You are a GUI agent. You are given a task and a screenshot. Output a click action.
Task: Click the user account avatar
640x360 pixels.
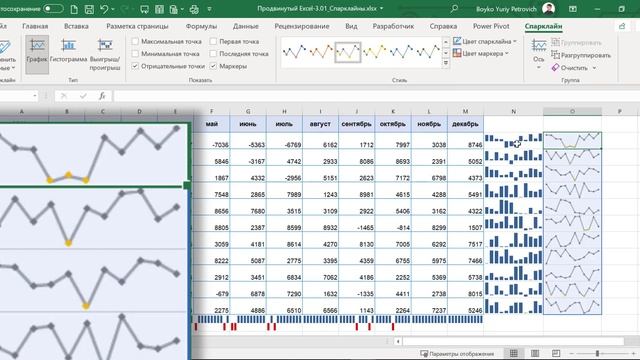(x=548, y=9)
